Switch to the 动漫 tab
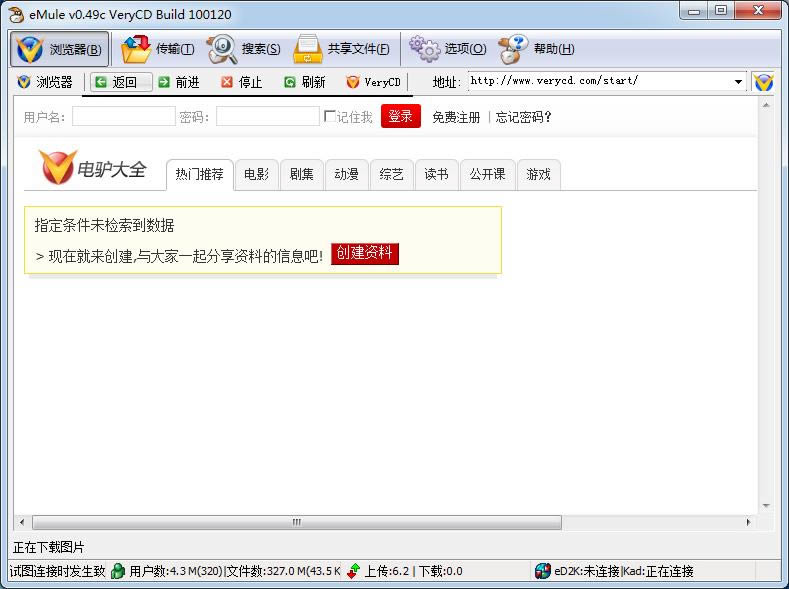The width and height of the screenshot is (789, 589). 347,175
